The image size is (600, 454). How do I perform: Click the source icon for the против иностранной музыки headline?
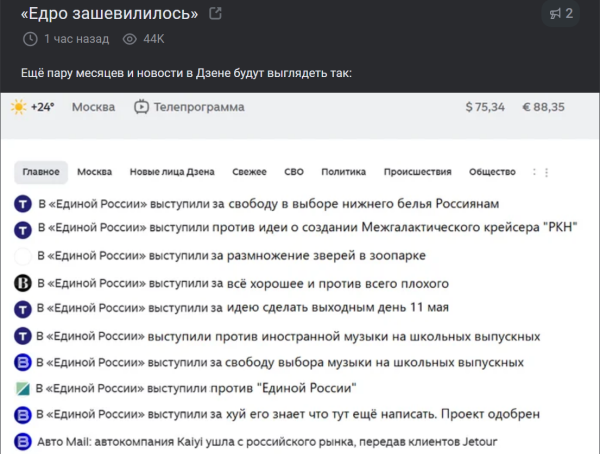coord(23,336)
